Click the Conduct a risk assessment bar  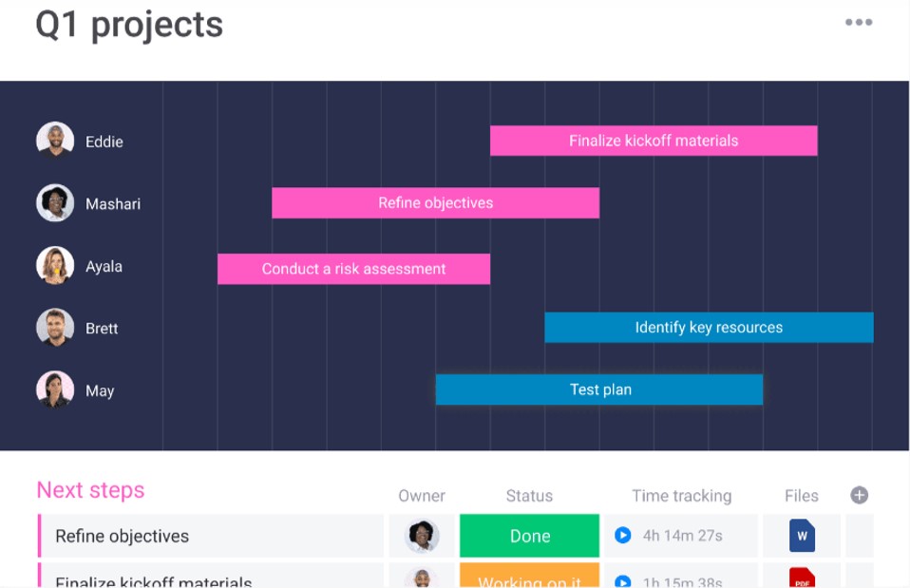click(353, 269)
